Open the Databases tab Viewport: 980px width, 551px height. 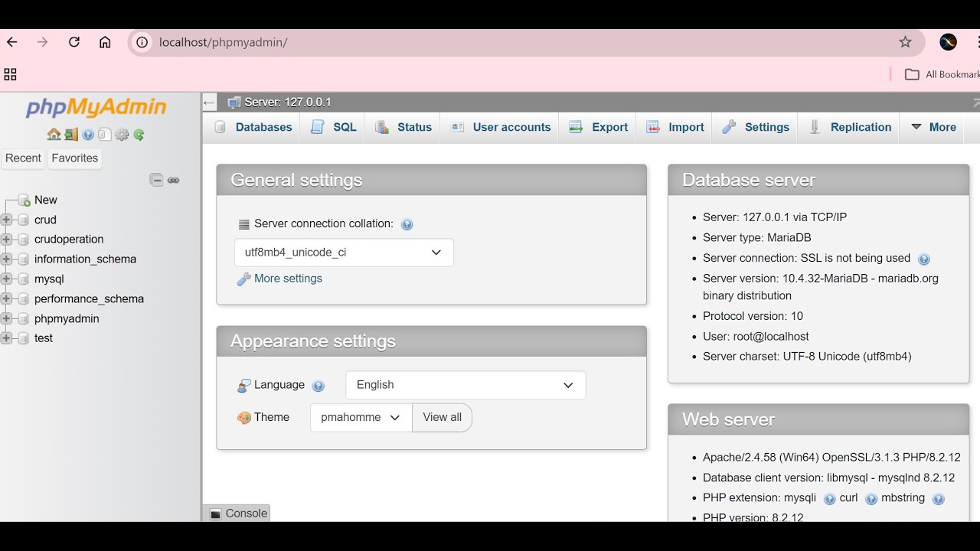(x=253, y=127)
